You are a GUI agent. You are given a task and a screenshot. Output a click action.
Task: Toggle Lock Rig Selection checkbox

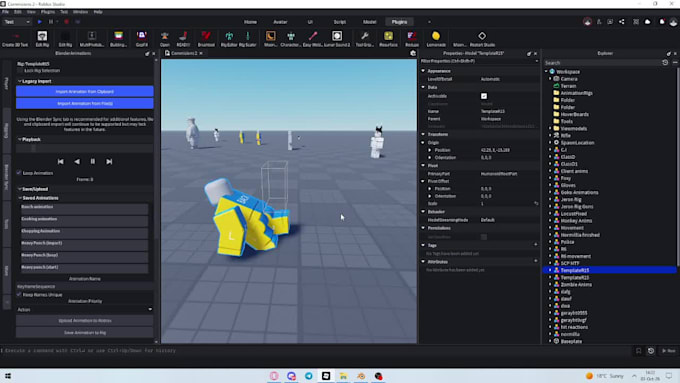click(x=20, y=70)
